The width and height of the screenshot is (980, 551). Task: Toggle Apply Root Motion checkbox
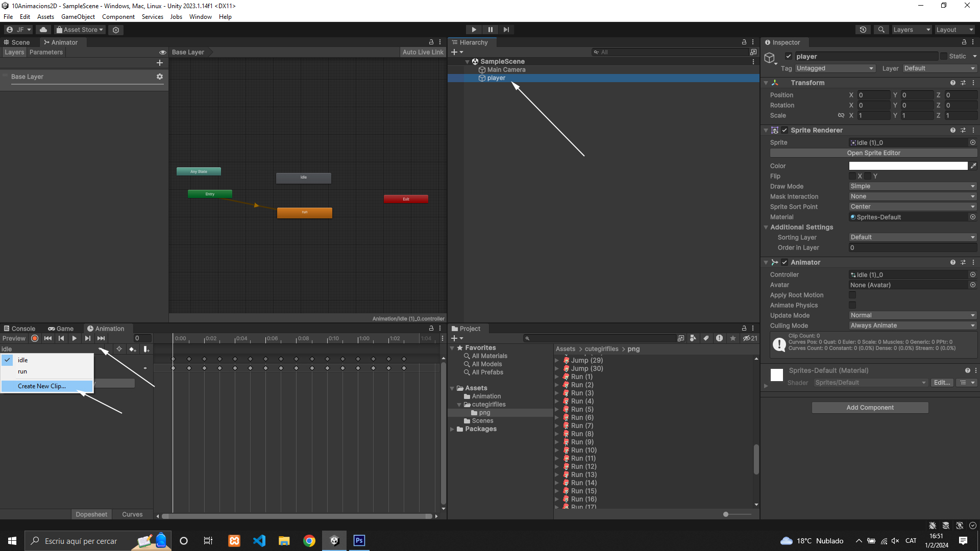coord(852,295)
